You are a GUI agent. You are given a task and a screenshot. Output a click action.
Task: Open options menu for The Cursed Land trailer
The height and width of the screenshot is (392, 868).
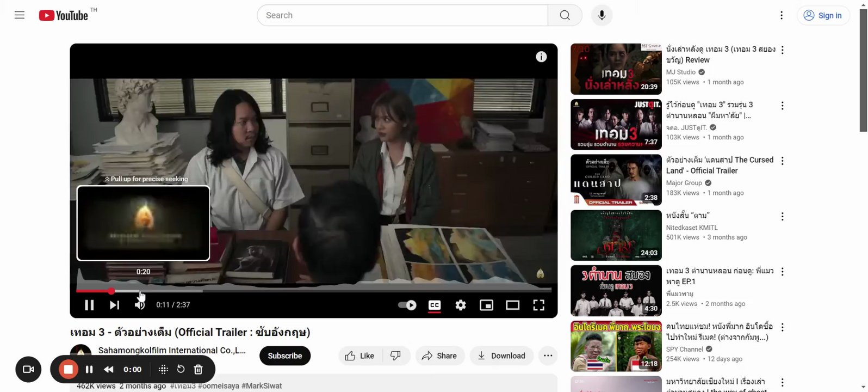pyautogui.click(x=783, y=161)
